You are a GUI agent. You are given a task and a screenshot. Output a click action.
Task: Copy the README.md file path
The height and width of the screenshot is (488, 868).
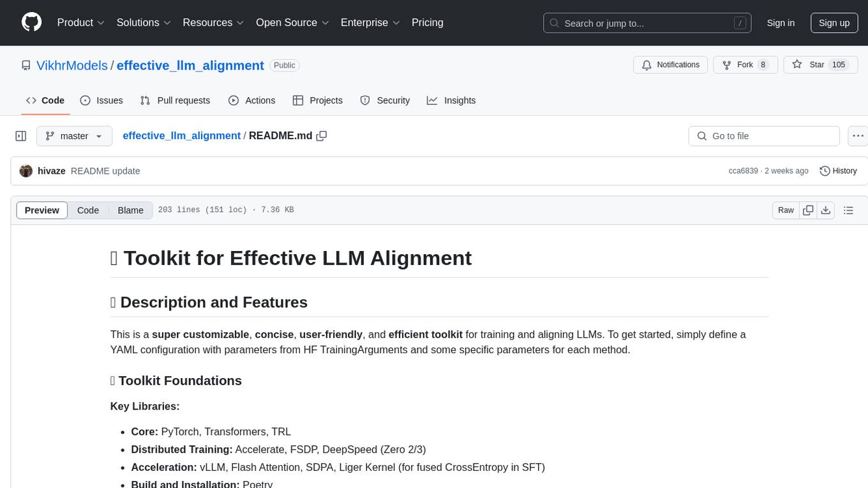322,136
